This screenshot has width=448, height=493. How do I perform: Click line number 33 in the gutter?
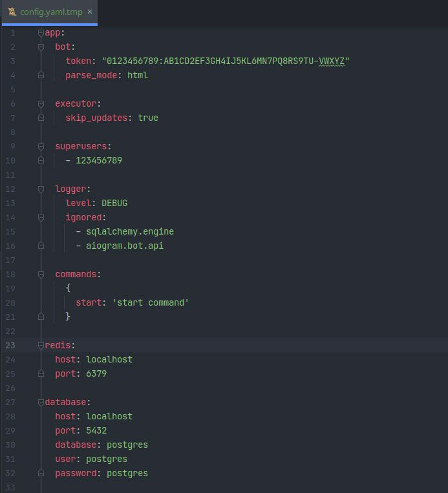10,488
